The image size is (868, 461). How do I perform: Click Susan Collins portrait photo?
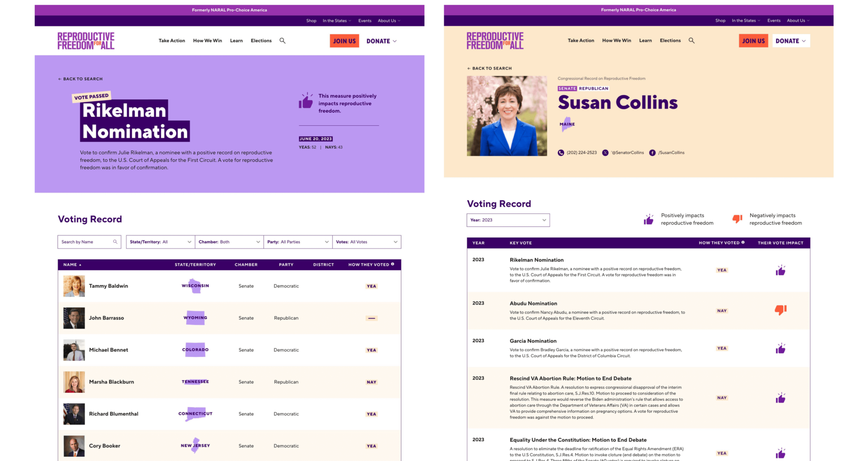[507, 116]
